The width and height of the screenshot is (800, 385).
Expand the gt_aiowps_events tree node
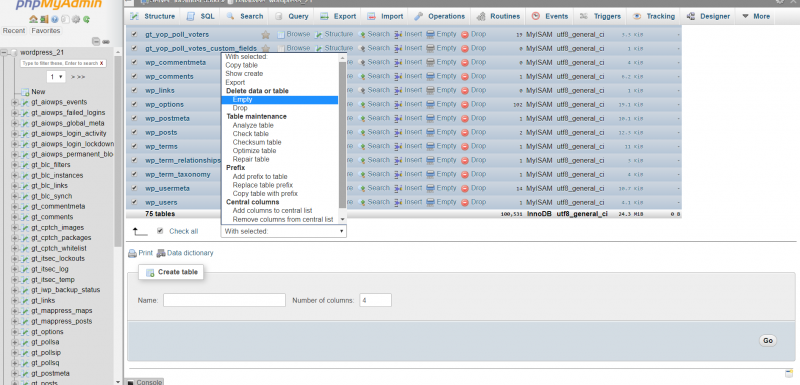(14, 102)
